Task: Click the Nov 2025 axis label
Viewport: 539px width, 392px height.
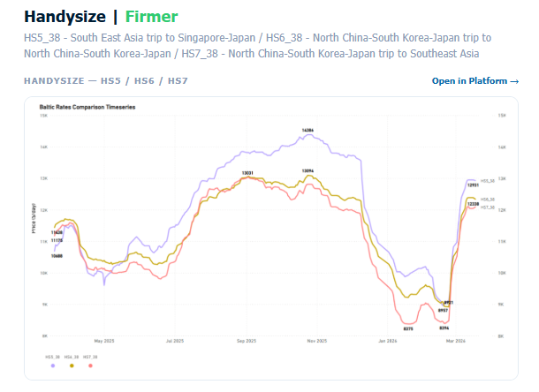Action: click(317, 341)
